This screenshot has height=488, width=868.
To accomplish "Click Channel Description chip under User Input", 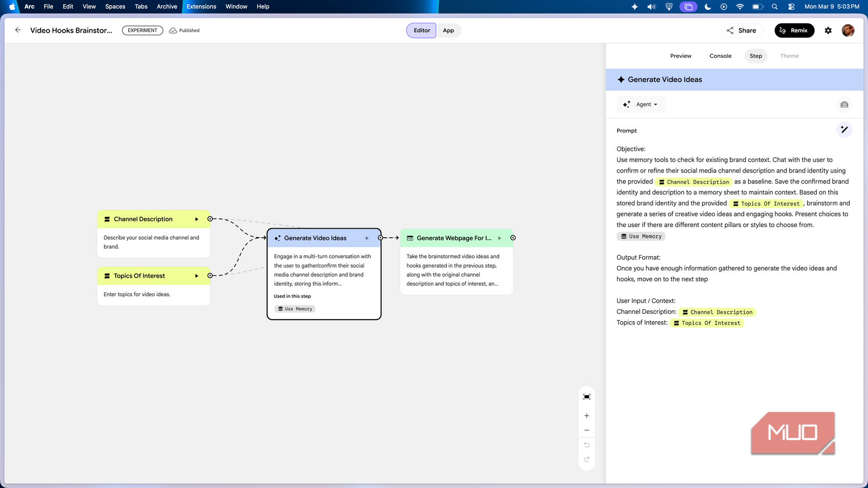I will point(717,312).
